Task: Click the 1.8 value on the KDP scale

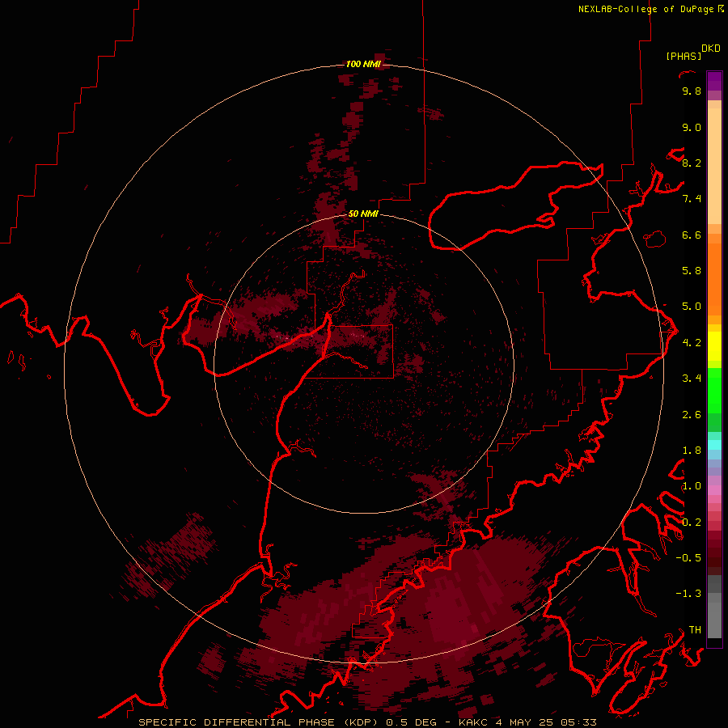Action: pos(692,451)
